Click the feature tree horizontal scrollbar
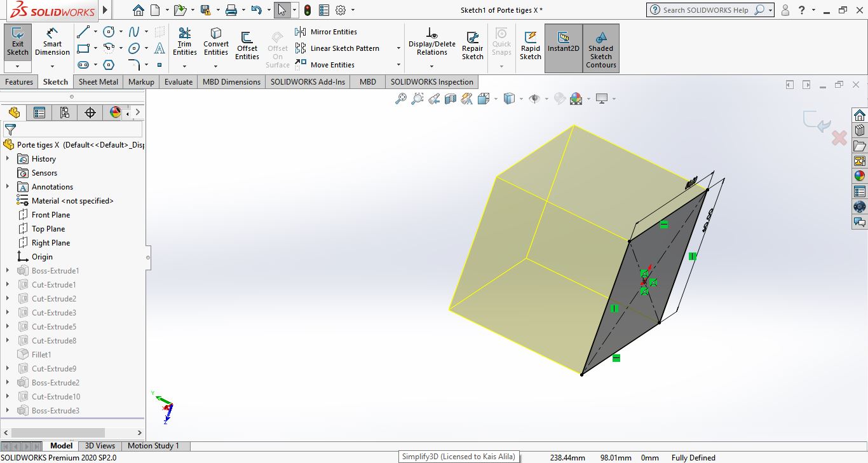The width and height of the screenshot is (868, 463). coord(58,432)
